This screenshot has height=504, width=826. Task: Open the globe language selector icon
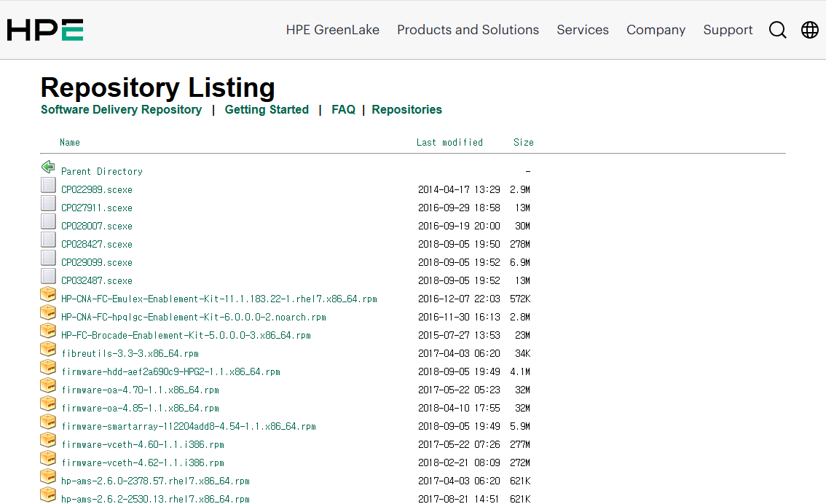tap(810, 30)
